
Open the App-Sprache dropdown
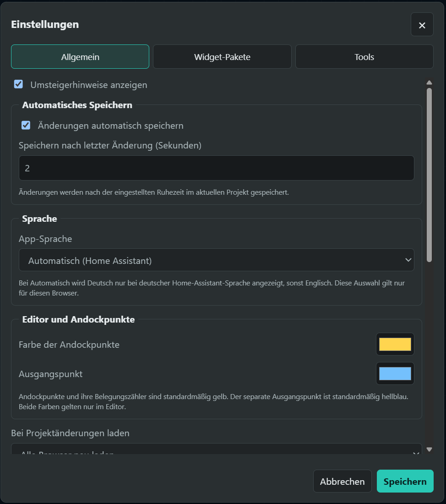[216, 260]
